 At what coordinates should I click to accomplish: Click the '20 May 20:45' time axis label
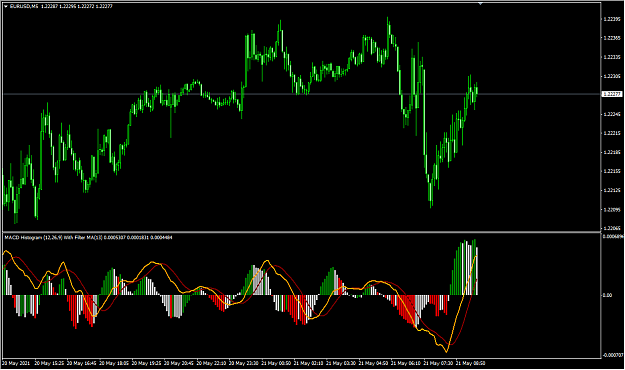tap(179, 363)
